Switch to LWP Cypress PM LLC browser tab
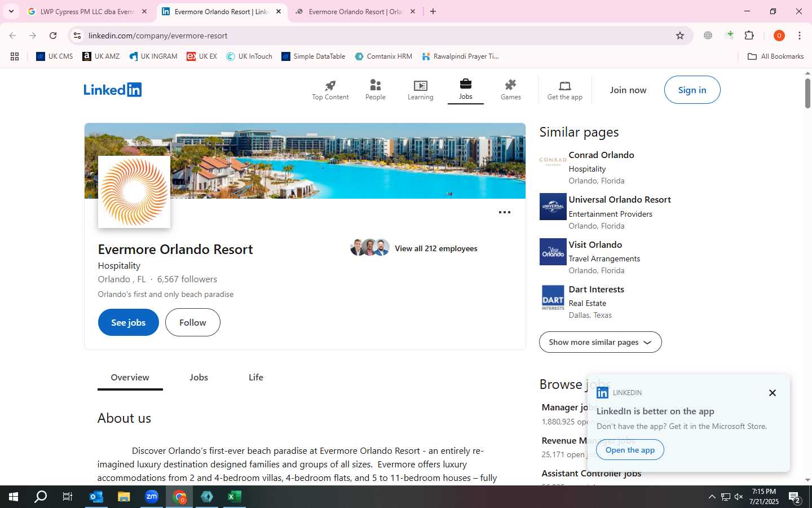The image size is (812, 508). click(87, 11)
